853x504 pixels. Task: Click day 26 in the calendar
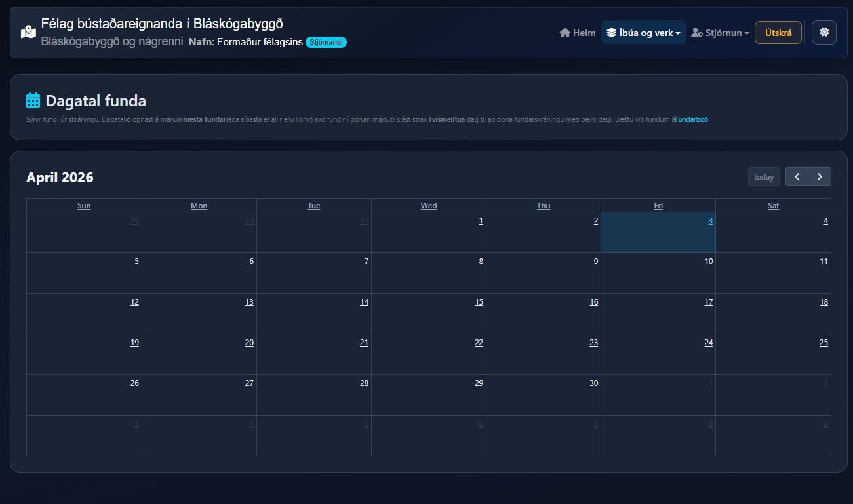coord(134,383)
